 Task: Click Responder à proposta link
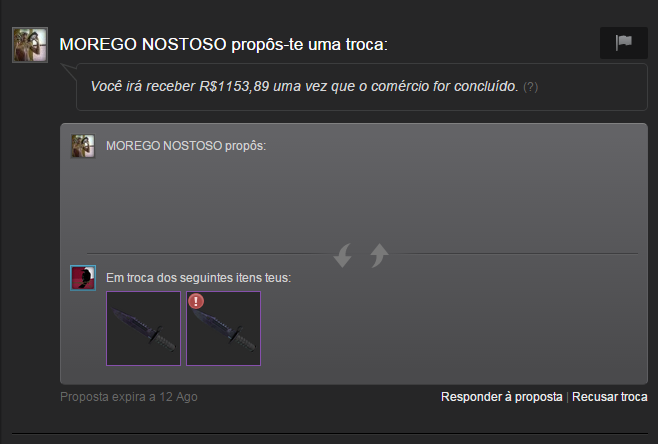tap(501, 397)
